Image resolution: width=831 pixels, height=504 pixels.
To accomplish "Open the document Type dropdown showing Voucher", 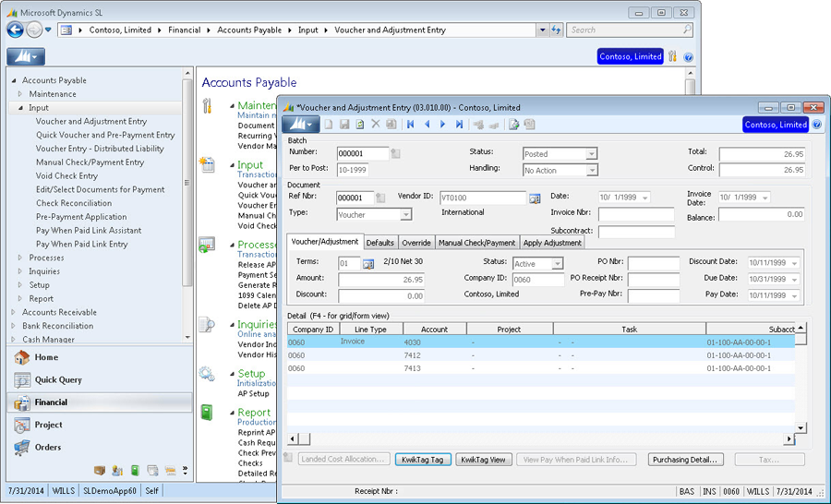I will [x=405, y=215].
